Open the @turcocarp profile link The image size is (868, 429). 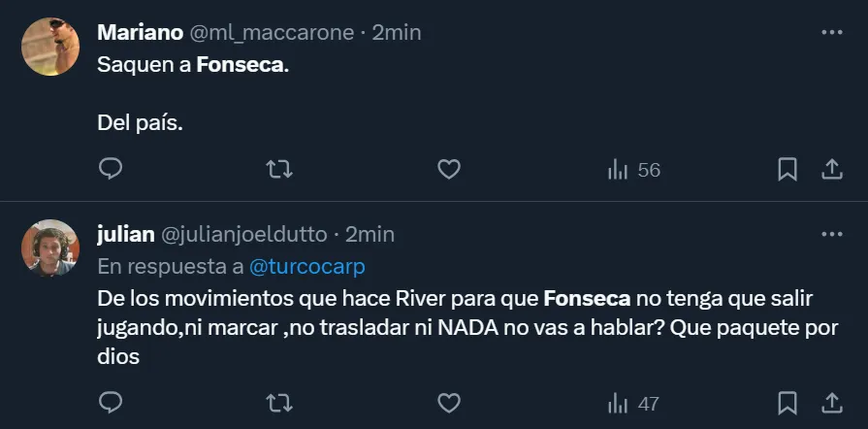coord(308,266)
